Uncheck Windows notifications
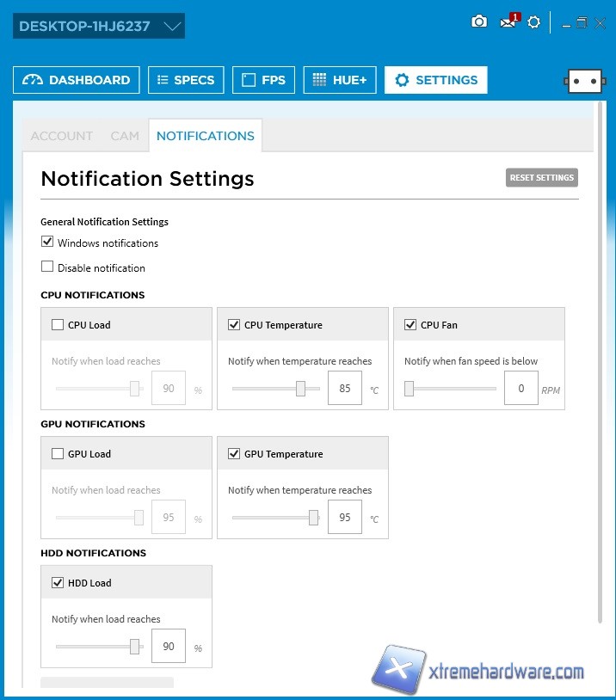Screen dimensions: 616x700 click(47, 243)
